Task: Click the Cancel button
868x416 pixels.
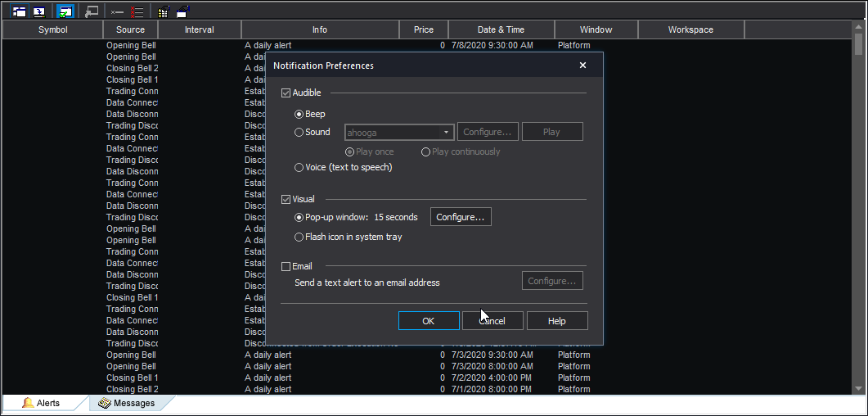Action: pos(492,321)
